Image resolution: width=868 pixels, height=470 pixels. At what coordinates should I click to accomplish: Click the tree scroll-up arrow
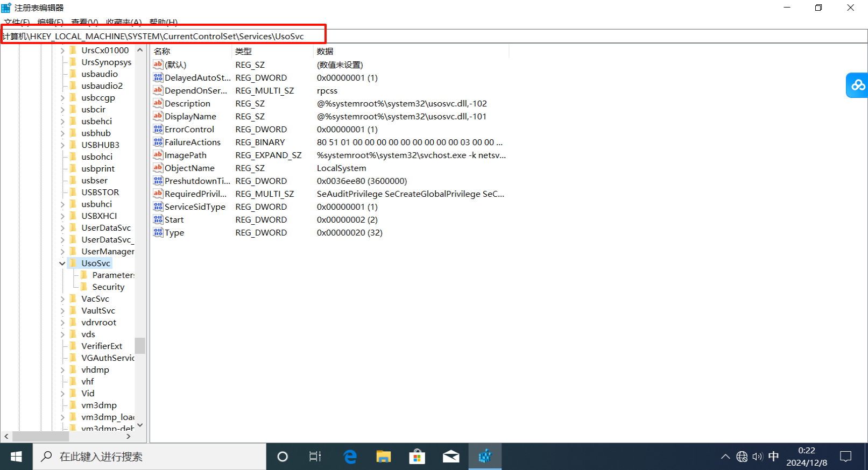click(x=140, y=50)
